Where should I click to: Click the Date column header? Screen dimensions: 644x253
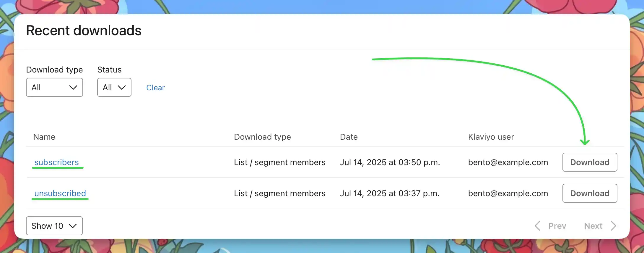[x=349, y=137]
